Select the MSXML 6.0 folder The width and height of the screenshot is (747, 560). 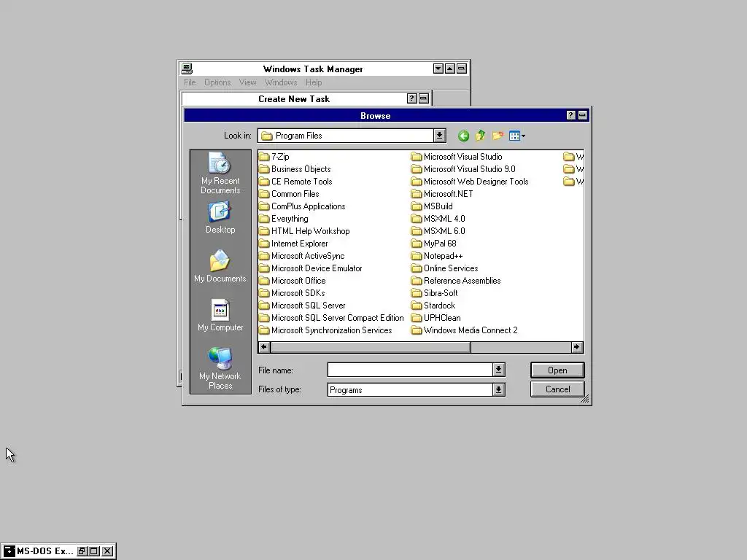pos(438,231)
